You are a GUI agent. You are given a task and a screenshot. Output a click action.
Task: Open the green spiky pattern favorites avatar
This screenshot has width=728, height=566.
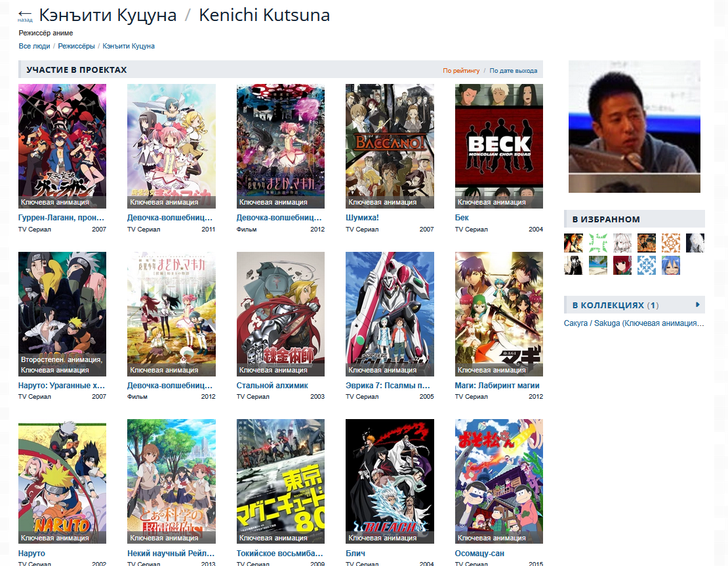coord(597,243)
